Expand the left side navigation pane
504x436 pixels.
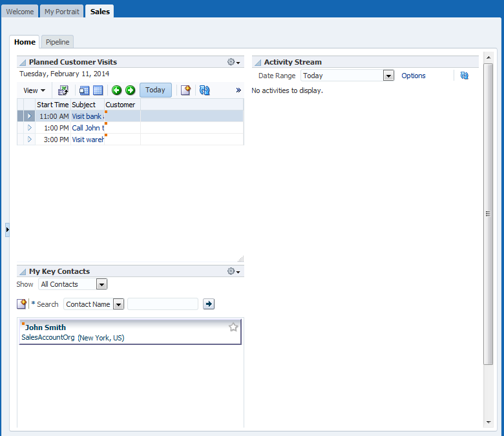click(7, 230)
